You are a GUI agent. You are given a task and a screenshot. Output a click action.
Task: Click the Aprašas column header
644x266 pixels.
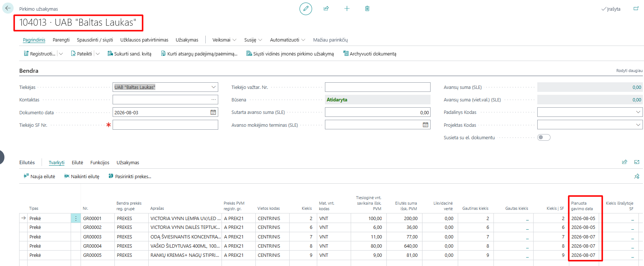[x=157, y=208]
